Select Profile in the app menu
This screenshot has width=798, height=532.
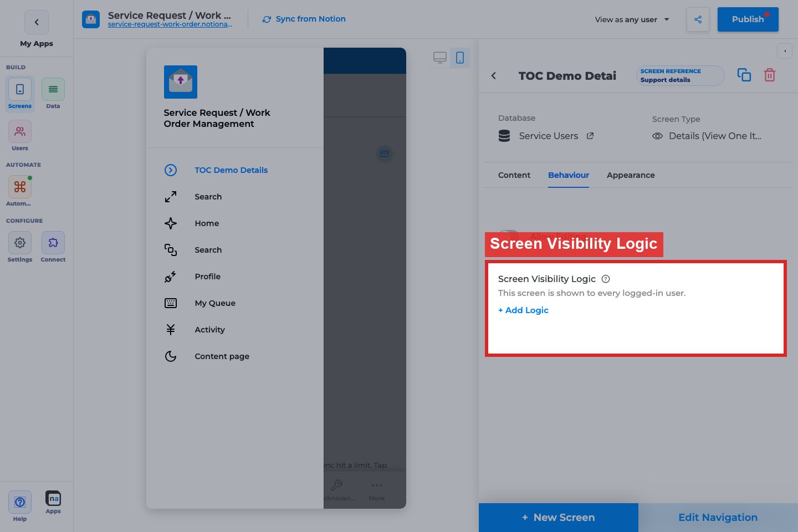click(235, 277)
